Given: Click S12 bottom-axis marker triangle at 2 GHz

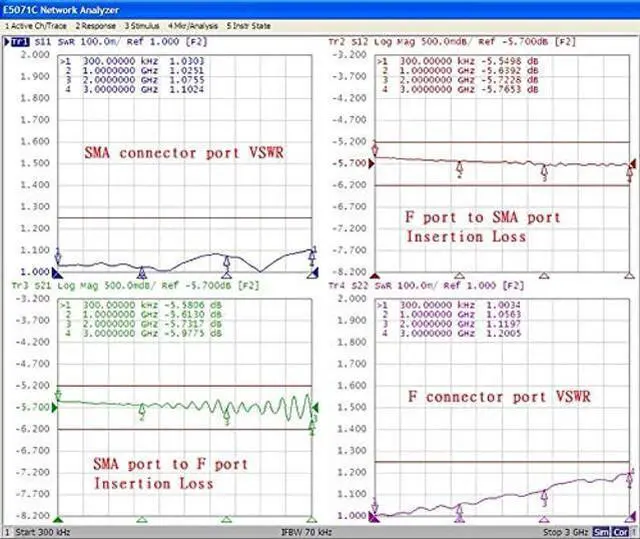Looking at the screenshot, I should click(544, 275).
